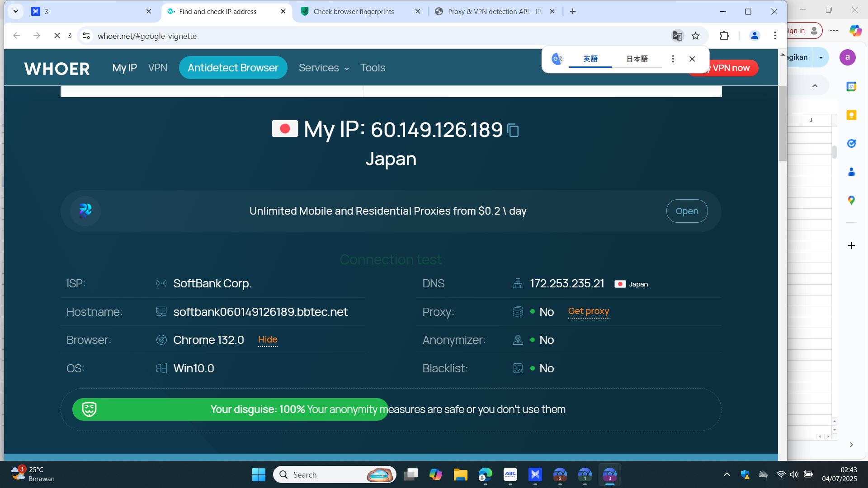Viewport: 868px width, 488px height.
Task: Click the Antidetect Browser button
Action: pyautogui.click(x=233, y=68)
